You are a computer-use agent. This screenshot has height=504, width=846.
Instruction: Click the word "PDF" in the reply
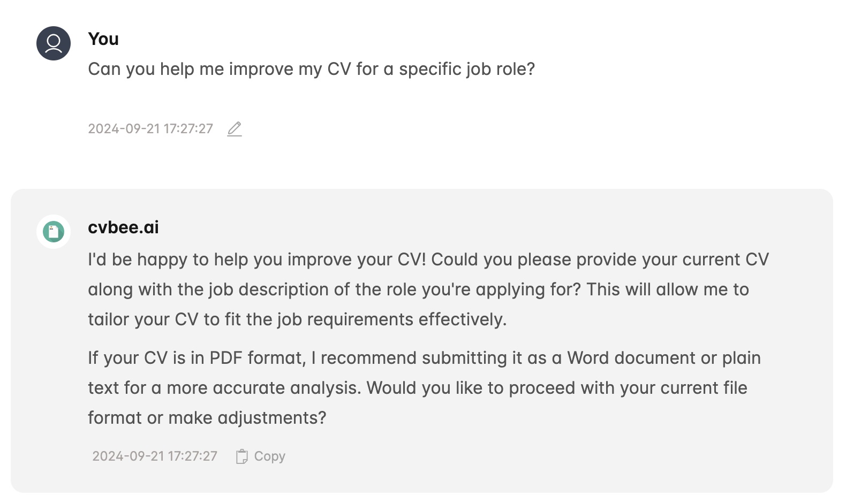click(226, 358)
